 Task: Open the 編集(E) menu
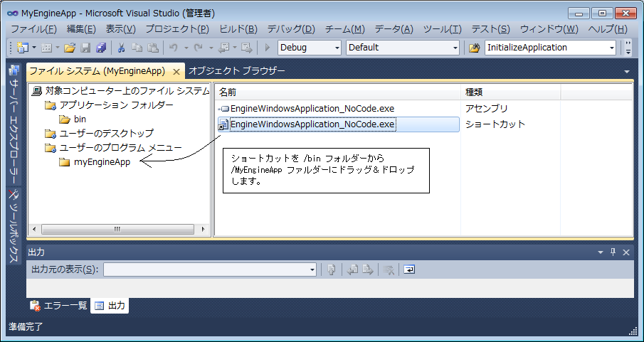click(x=81, y=29)
